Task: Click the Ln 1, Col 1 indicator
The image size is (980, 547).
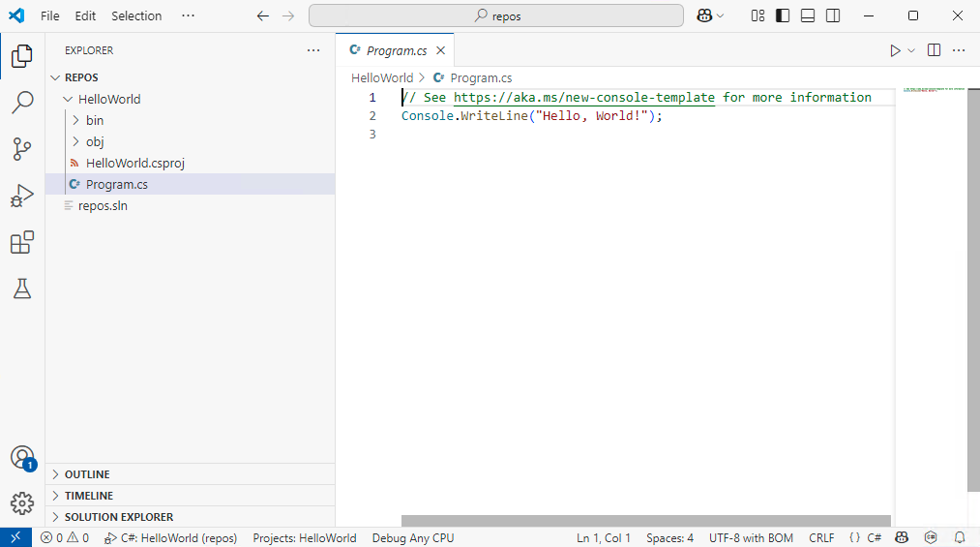Action: pyautogui.click(x=603, y=537)
